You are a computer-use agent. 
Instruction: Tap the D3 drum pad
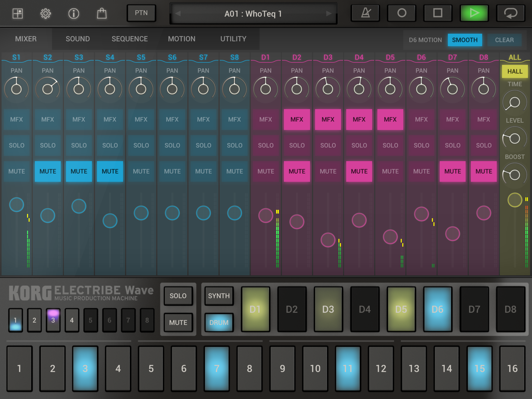click(x=328, y=309)
